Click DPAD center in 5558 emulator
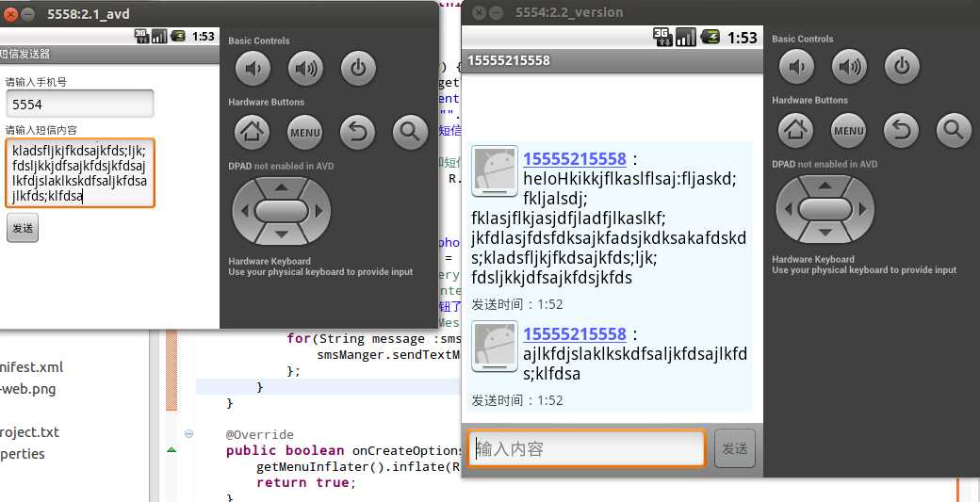This screenshot has width=980, height=502. click(282, 211)
